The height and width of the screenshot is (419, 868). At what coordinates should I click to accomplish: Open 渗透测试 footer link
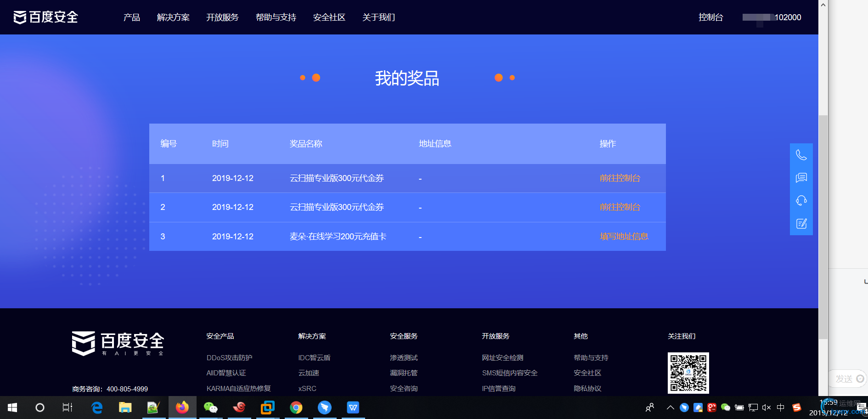pyautogui.click(x=404, y=358)
